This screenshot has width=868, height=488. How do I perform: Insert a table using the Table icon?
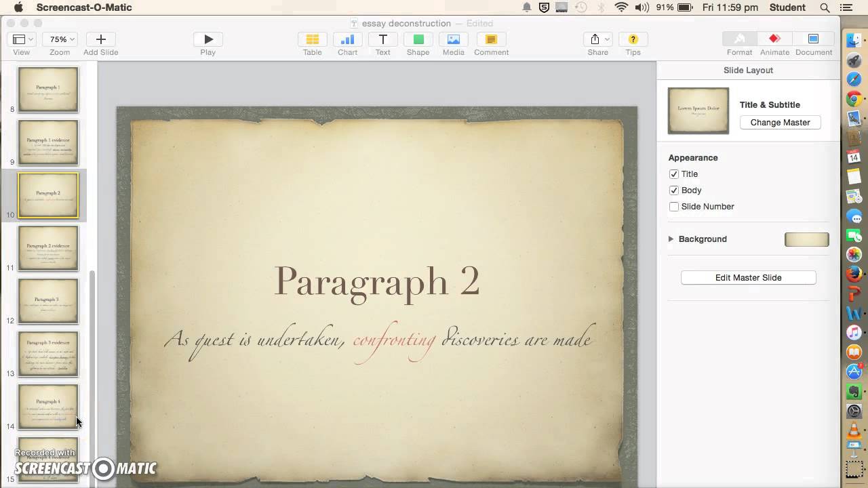(312, 39)
